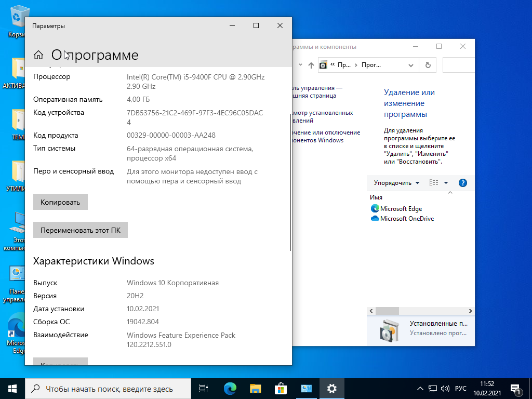Click Переименовать этот ПК button
The width and height of the screenshot is (532, 399).
coord(80,230)
